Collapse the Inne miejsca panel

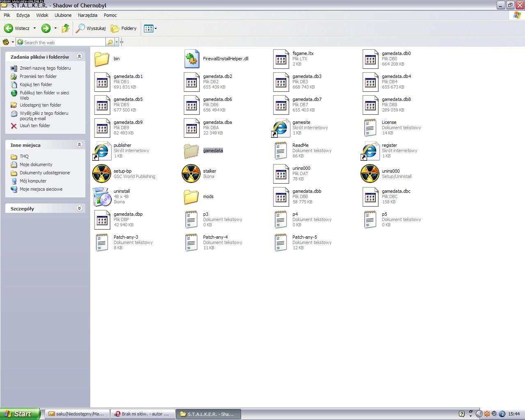pyautogui.click(x=80, y=145)
